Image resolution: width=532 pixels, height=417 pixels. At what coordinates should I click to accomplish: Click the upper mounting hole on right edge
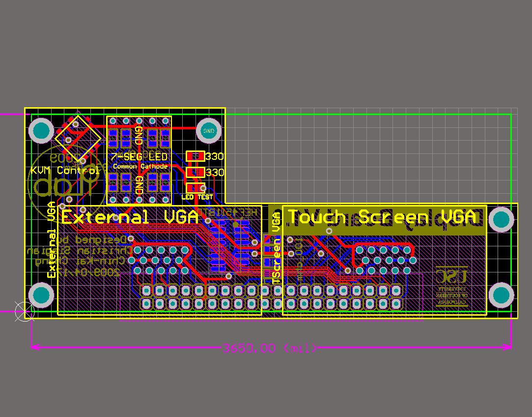501,220
